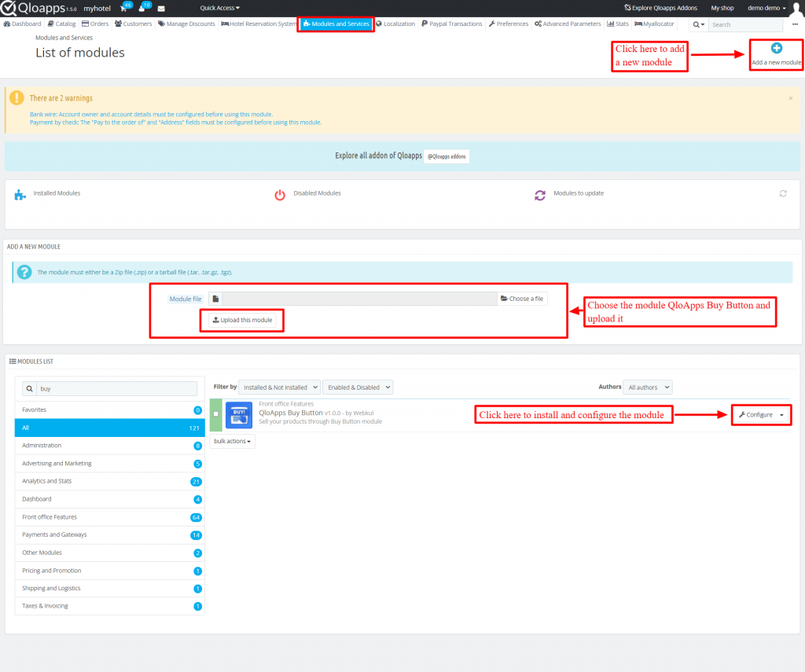Open the Advanced Parameters menu
This screenshot has height=672, width=805.
(x=568, y=24)
